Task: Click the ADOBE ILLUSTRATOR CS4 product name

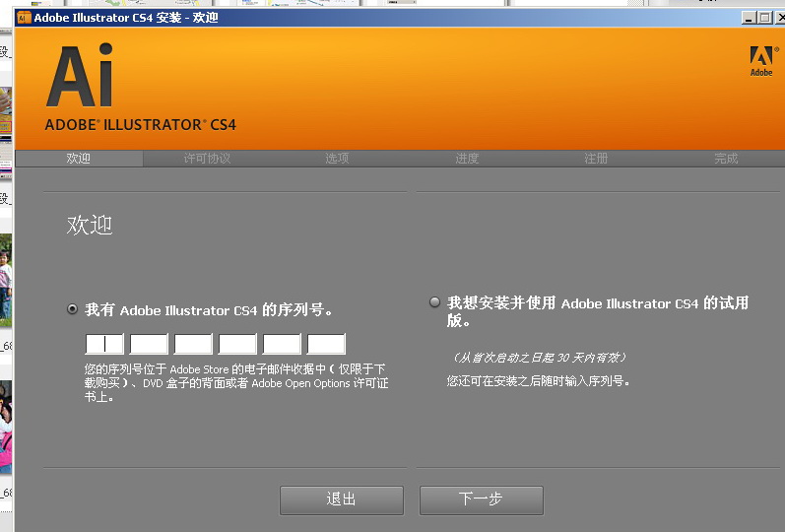Action: click(140, 125)
